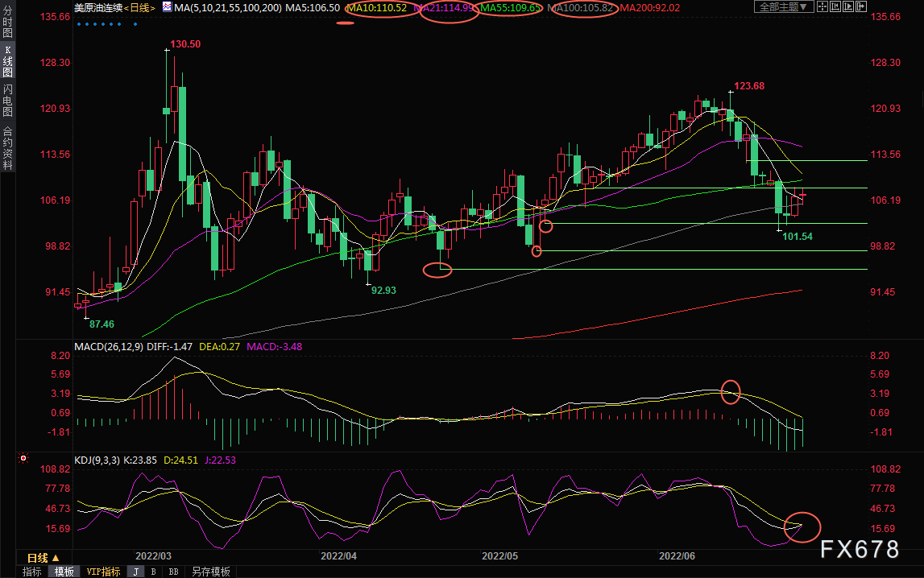This screenshot has height=578, width=924.
Task: Toggle the BB template button
Action: pos(173,572)
